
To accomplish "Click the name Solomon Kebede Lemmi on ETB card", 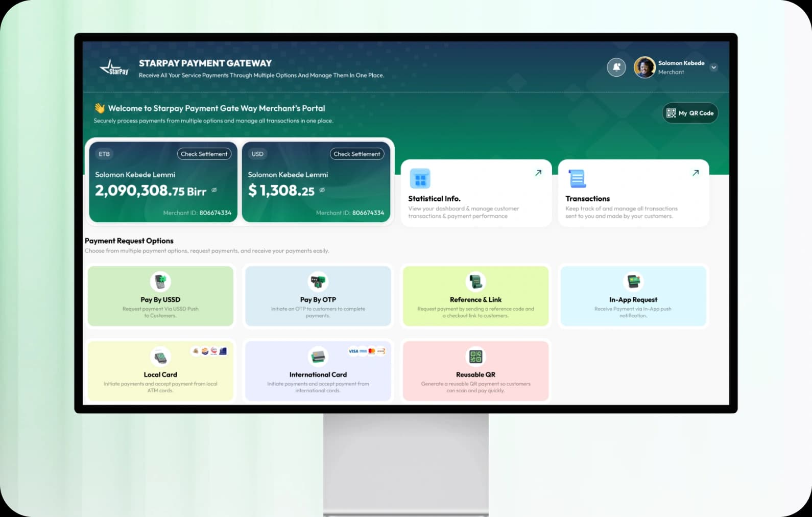I will click(x=135, y=175).
